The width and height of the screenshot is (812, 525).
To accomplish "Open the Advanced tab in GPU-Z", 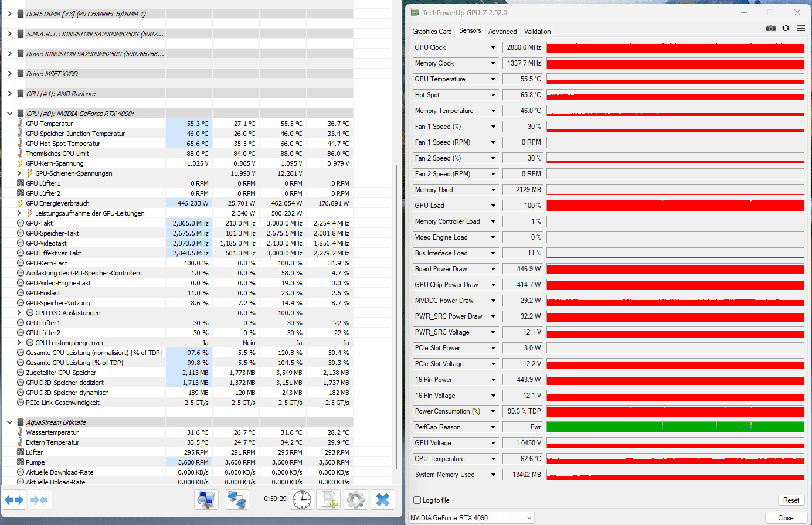I will tap(502, 32).
